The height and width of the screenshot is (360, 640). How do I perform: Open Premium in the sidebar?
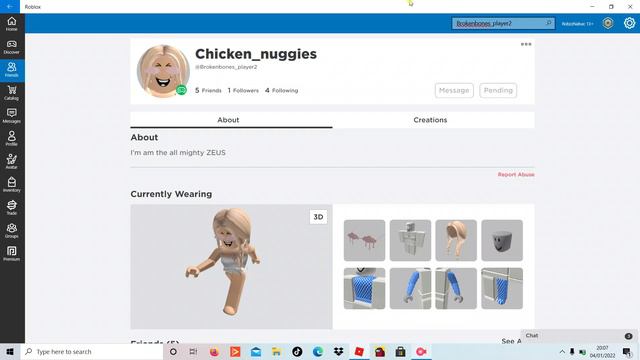[x=12, y=254]
